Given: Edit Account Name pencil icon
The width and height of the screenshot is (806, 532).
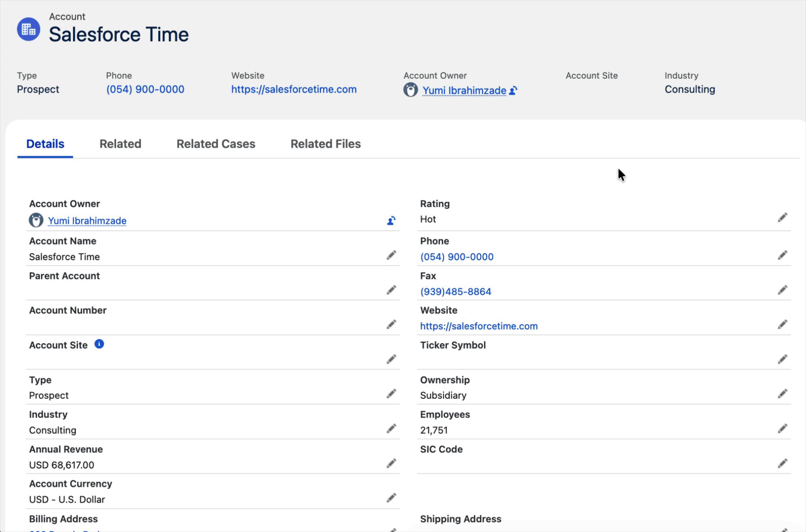Looking at the screenshot, I should point(391,255).
